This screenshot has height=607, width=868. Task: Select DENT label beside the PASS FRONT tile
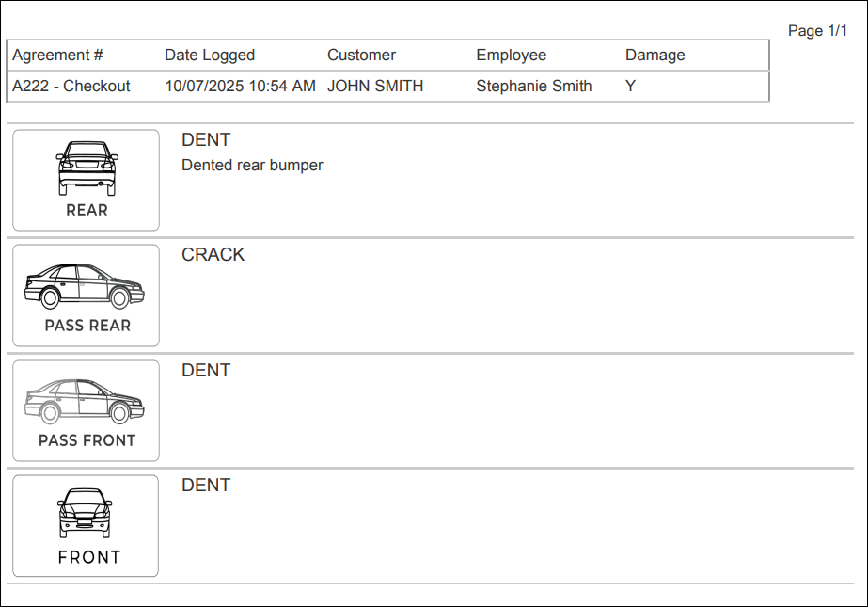[206, 371]
